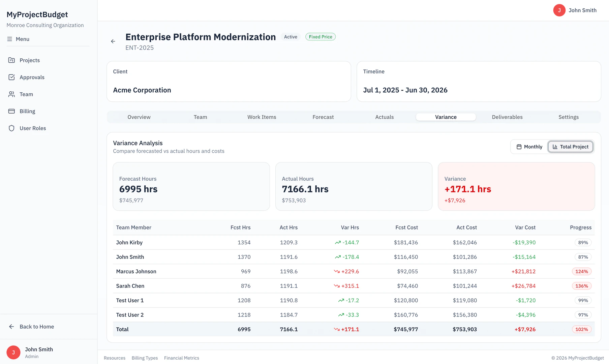This screenshot has height=364, width=609.
Task: Enable Total Project variance view
Action: pyautogui.click(x=570, y=147)
